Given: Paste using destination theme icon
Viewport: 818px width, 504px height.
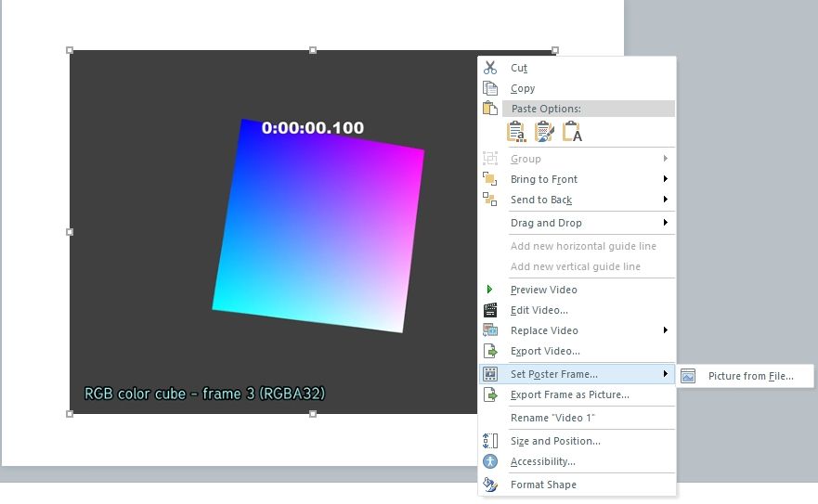Looking at the screenshot, I should click(x=516, y=132).
